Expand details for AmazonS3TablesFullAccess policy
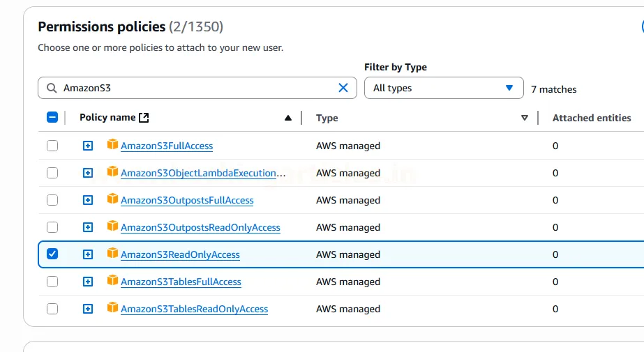The width and height of the screenshot is (644, 352). pos(88,282)
